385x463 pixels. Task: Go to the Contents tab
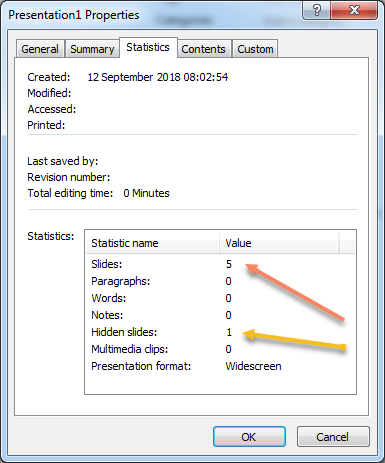[x=204, y=49]
